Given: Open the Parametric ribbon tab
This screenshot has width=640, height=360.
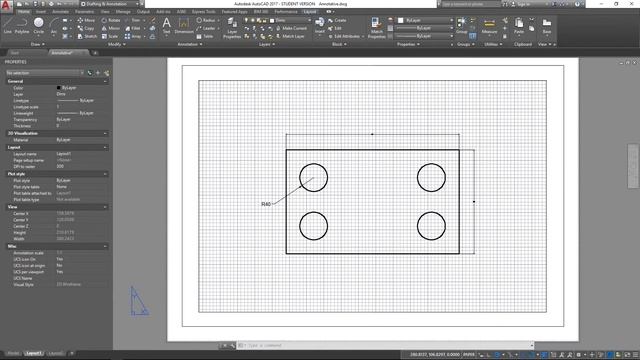Looking at the screenshot, I should (84, 12).
